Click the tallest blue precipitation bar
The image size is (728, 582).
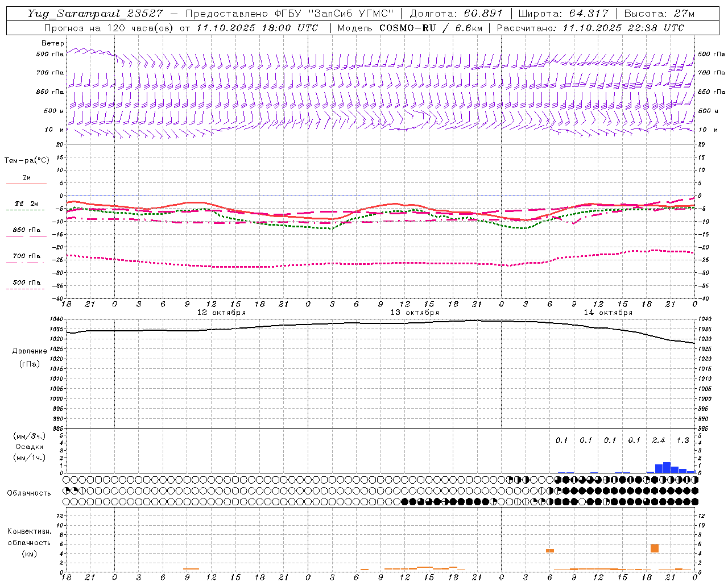667,468
